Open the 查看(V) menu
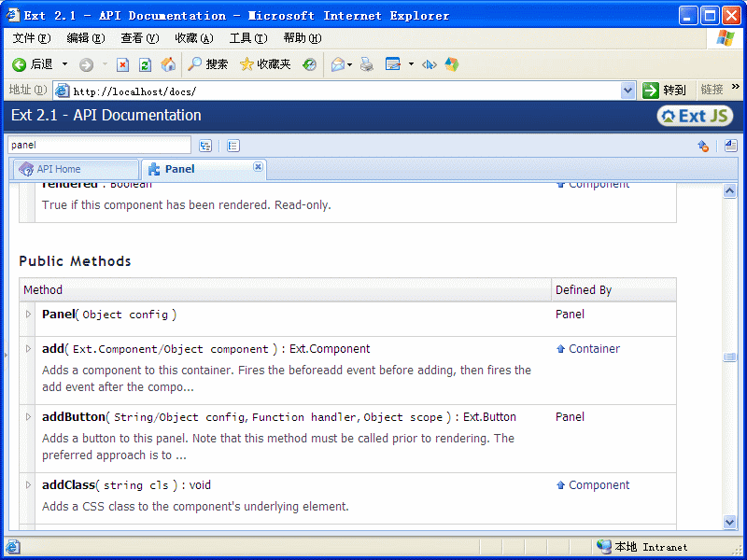 [139, 38]
